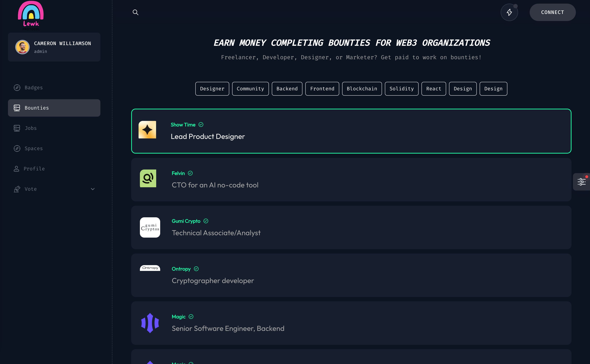Click the gumi Cryptos logo
Image resolution: width=590 pixels, height=364 pixels.
(150, 227)
